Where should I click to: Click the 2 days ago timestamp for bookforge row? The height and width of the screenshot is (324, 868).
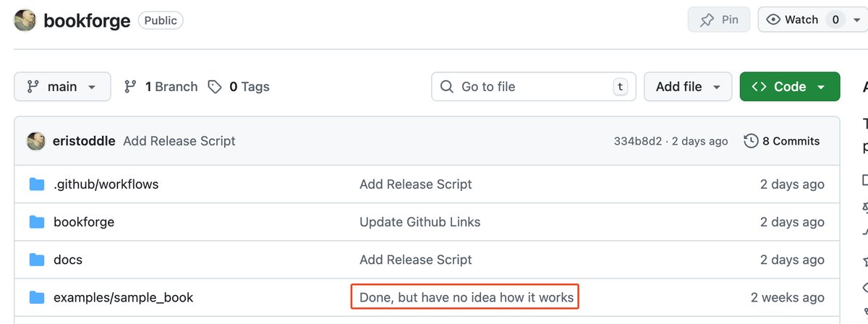(x=792, y=222)
